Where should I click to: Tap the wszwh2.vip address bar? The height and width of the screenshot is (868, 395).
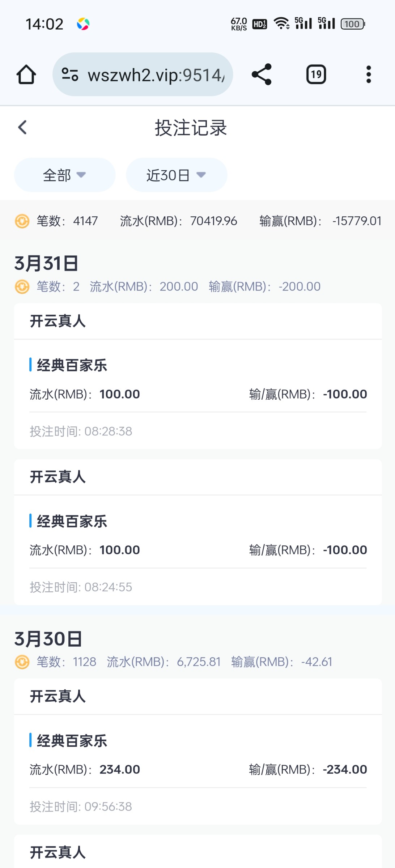156,75
